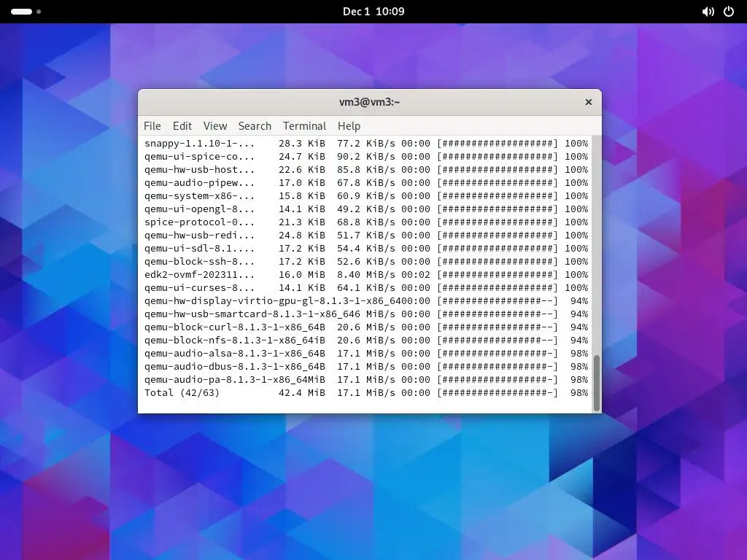This screenshot has width=747, height=560.
Task: Click the qemu-hw-usb-redi package name
Action: pos(199,236)
